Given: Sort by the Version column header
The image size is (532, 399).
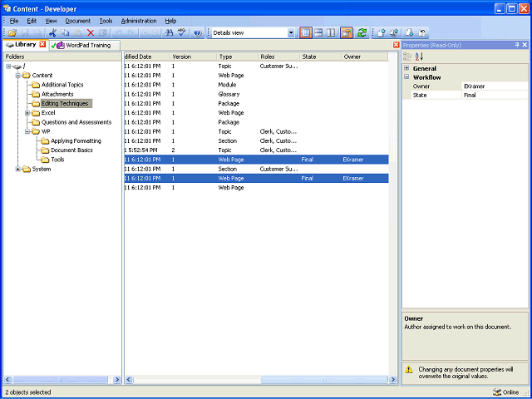Looking at the screenshot, I should [x=192, y=57].
